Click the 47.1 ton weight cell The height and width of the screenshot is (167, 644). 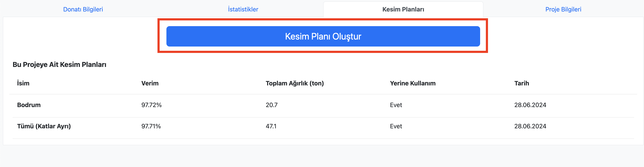click(x=271, y=126)
